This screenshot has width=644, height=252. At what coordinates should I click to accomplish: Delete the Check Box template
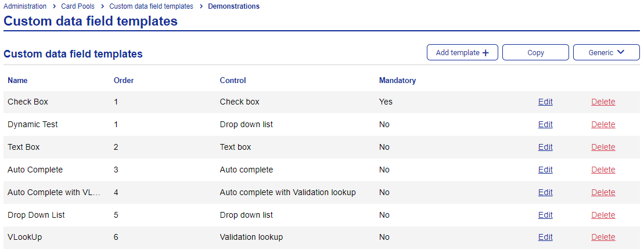tap(603, 102)
